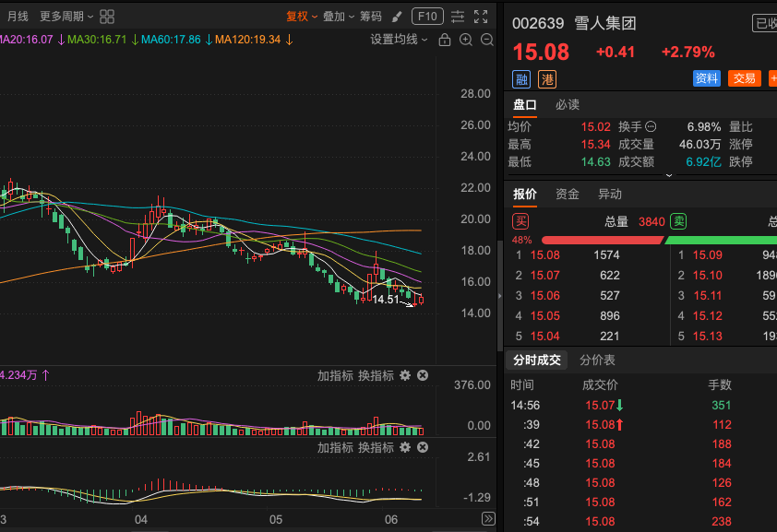
Task: Click the green sell ratio bar
Action: 721,240
